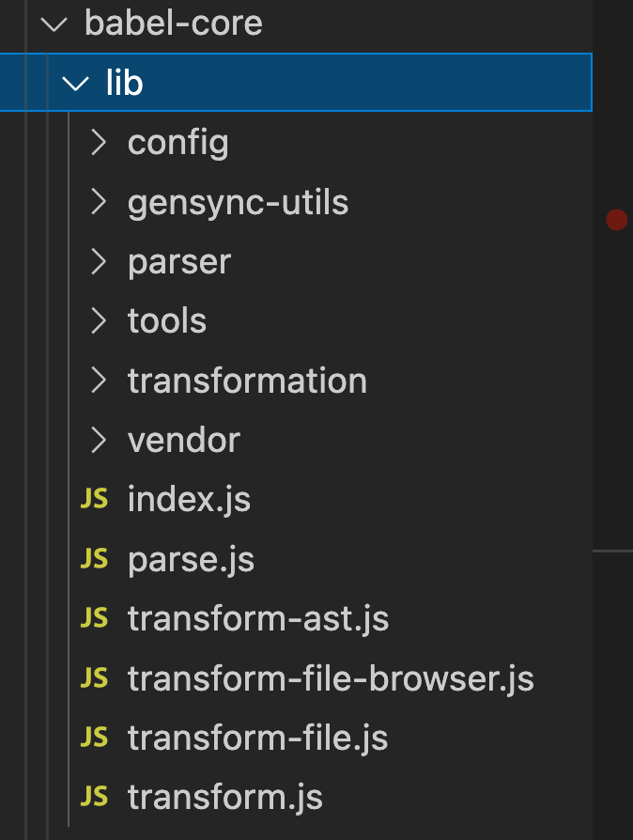Open the parse.js file
Screen dimensions: 633x840
click(191, 558)
